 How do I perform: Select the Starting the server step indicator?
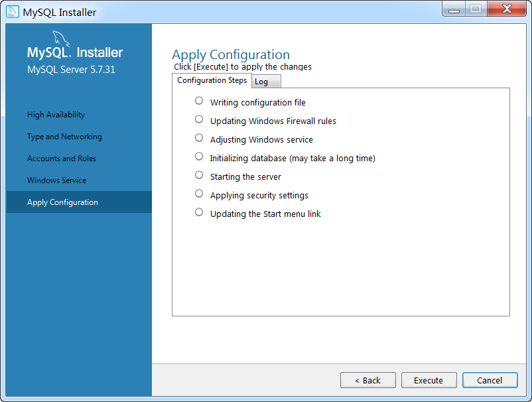pyautogui.click(x=199, y=175)
